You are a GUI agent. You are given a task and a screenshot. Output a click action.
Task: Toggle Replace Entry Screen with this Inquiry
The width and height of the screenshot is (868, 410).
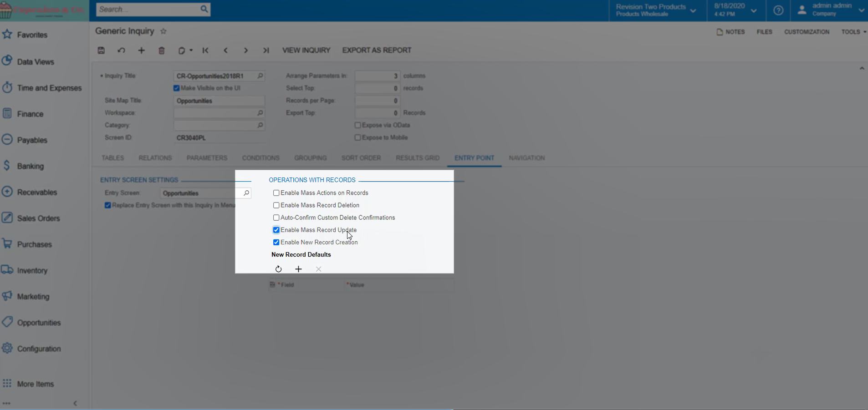[x=107, y=205]
